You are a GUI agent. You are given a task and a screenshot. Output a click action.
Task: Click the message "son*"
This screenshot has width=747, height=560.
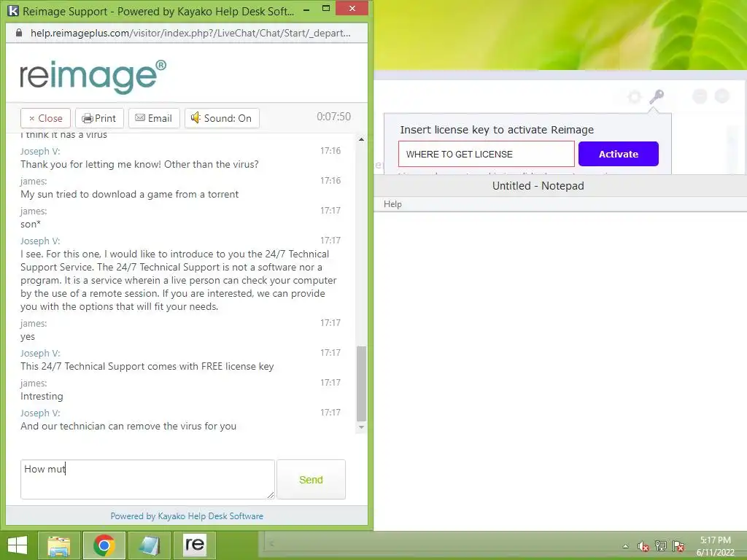[31, 224]
